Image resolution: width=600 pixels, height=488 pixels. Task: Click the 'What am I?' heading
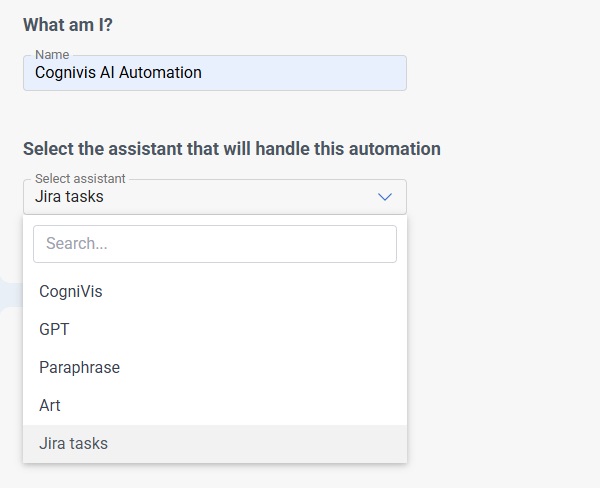(x=68, y=25)
